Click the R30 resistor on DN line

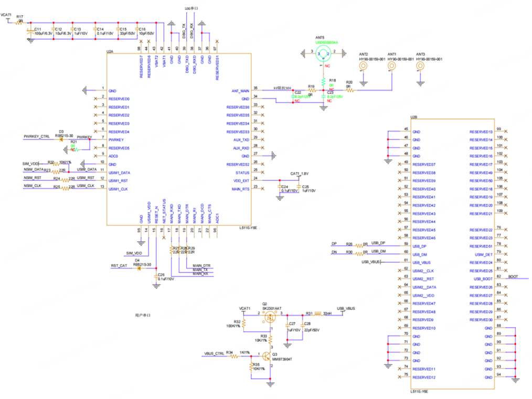359,254
